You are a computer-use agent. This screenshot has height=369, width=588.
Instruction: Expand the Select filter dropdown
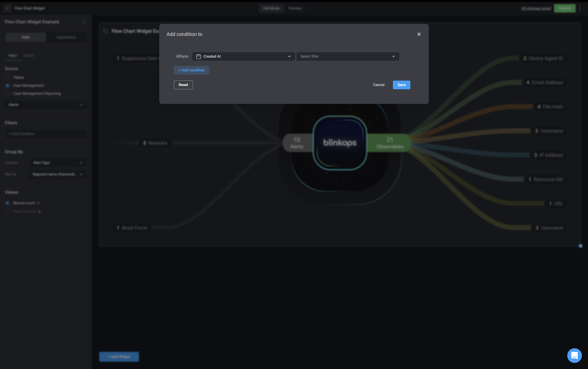(347, 56)
